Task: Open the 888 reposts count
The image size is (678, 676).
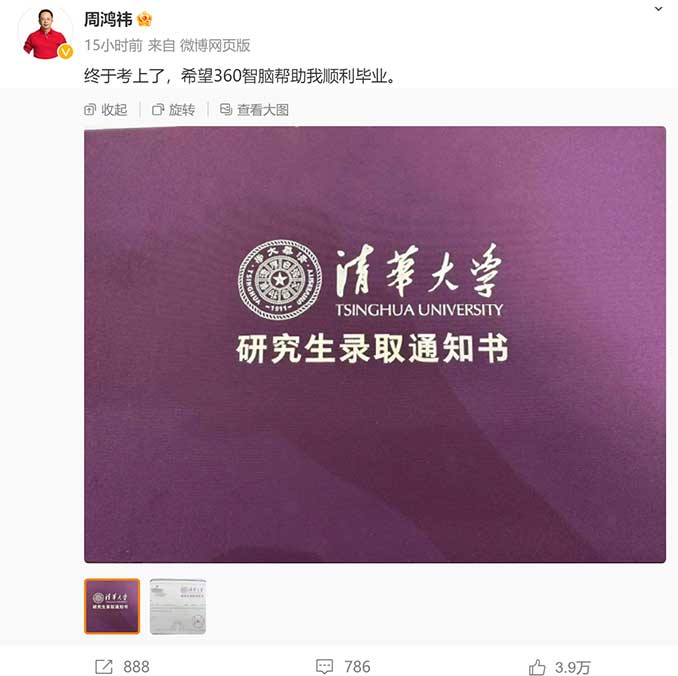Action: tap(136, 666)
